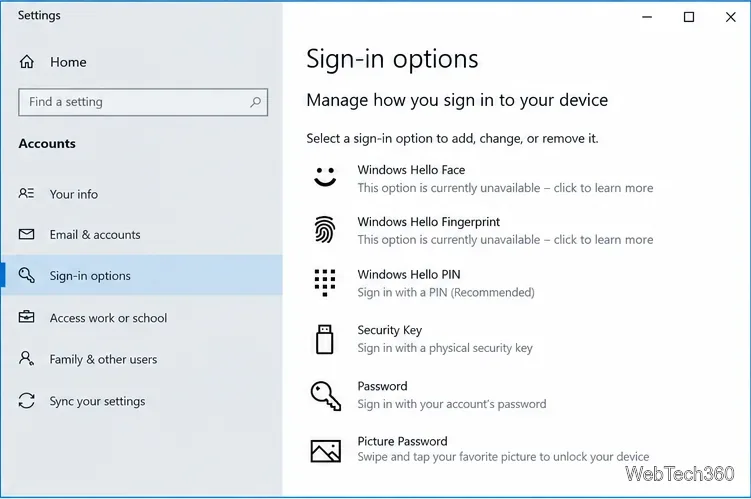Viewport: 751px width, 499px height.
Task: Focus the Find a setting search box
Action: pyautogui.click(x=143, y=102)
